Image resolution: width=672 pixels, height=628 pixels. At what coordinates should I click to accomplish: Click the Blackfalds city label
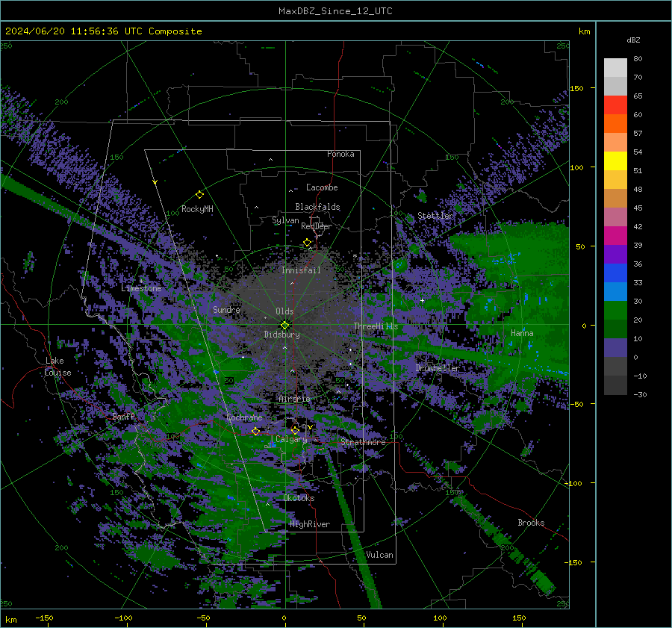pos(317,207)
